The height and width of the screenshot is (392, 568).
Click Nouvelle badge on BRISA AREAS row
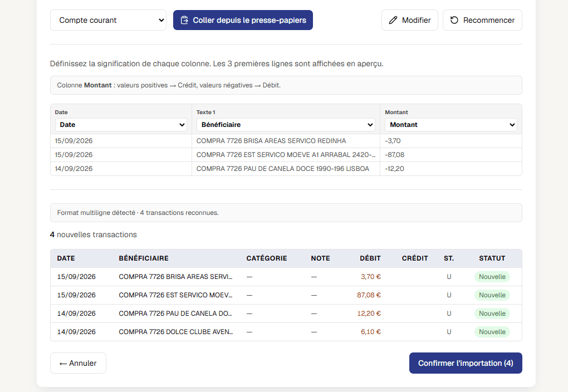tap(492, 277)
